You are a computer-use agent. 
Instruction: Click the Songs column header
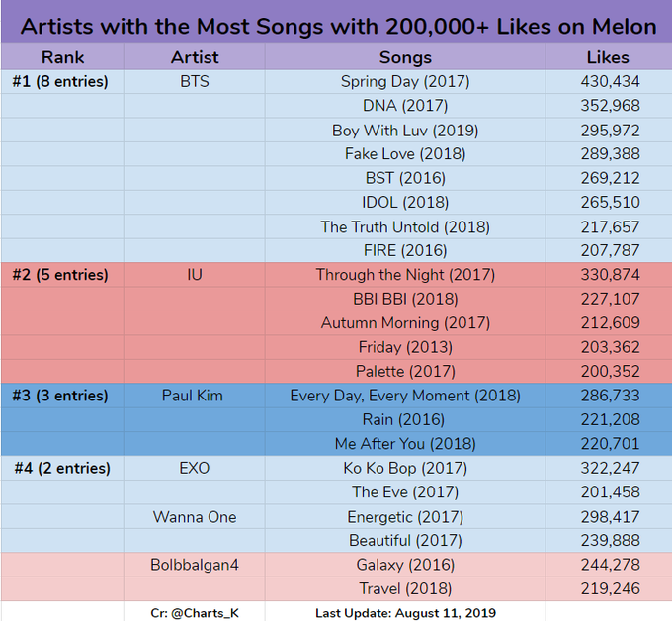405,57
